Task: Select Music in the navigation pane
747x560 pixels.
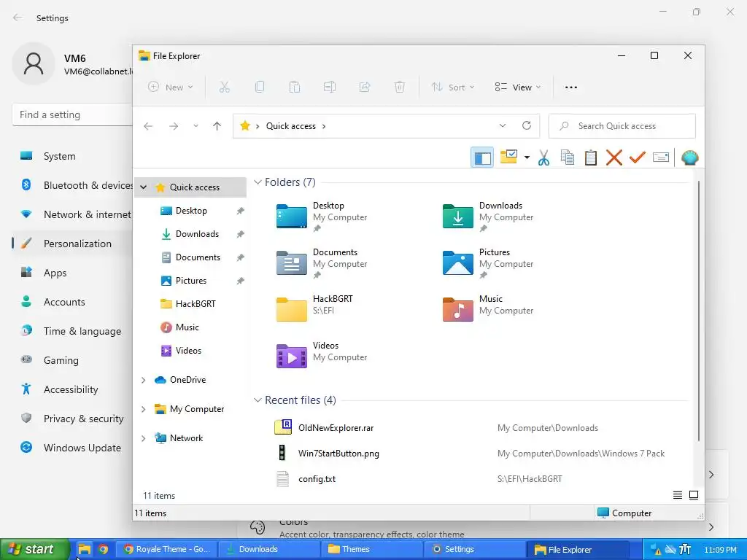Action: coord(187,327)
